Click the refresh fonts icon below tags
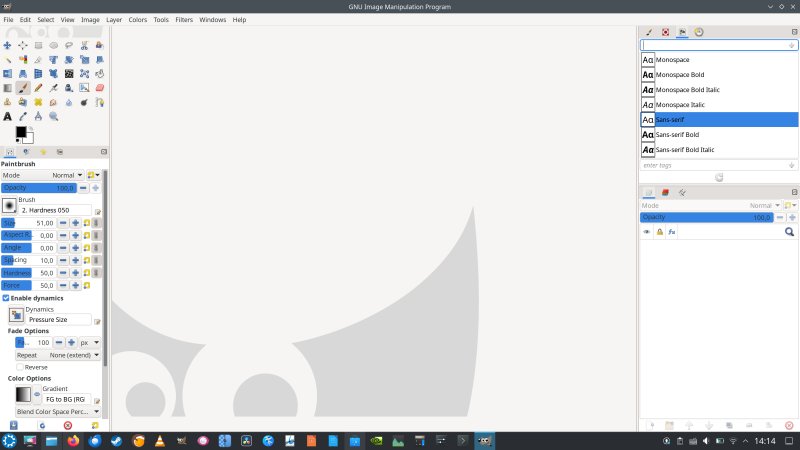The height and width of the screenshot is (450, 800). [x=719, y=178]
